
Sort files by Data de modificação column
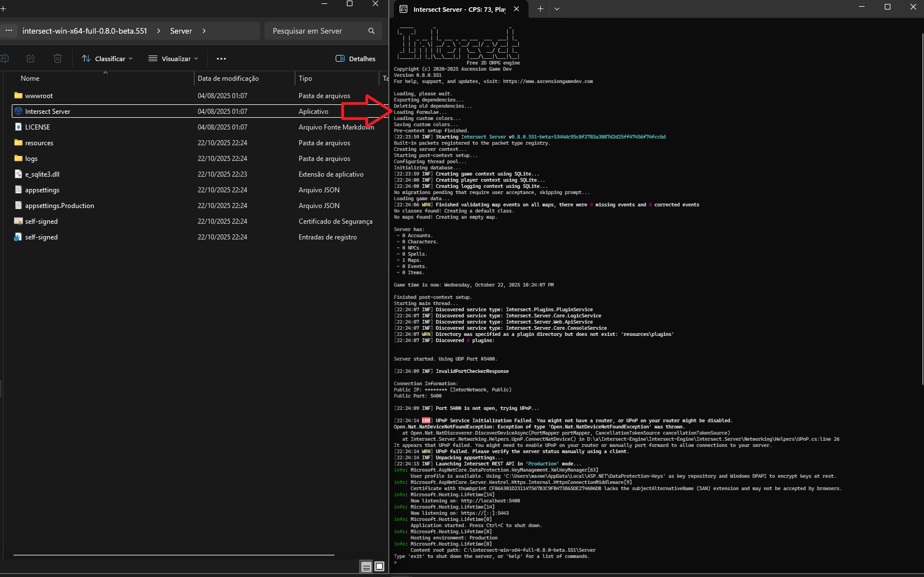228,79
